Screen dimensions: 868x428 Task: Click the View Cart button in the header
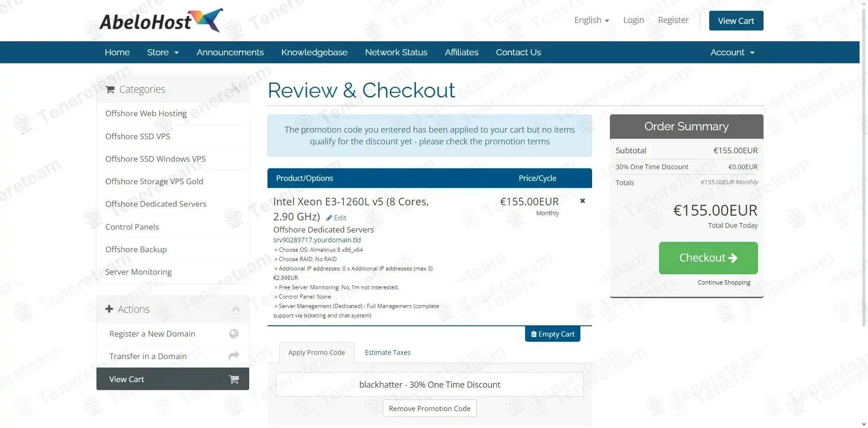point(736,21)
